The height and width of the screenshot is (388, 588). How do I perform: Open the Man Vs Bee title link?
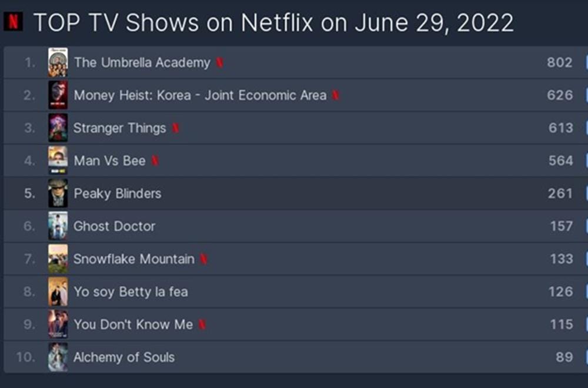[109, 161]
